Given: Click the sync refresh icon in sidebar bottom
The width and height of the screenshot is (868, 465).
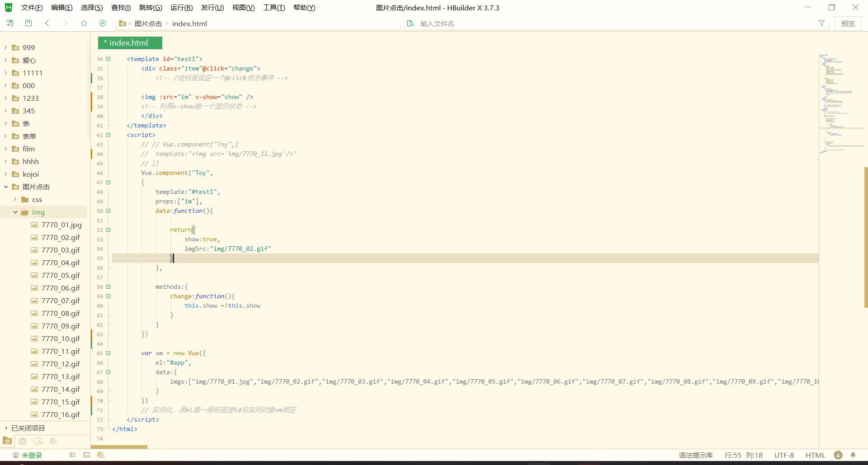Looking at the screenshot, I should tap(38, 441).
